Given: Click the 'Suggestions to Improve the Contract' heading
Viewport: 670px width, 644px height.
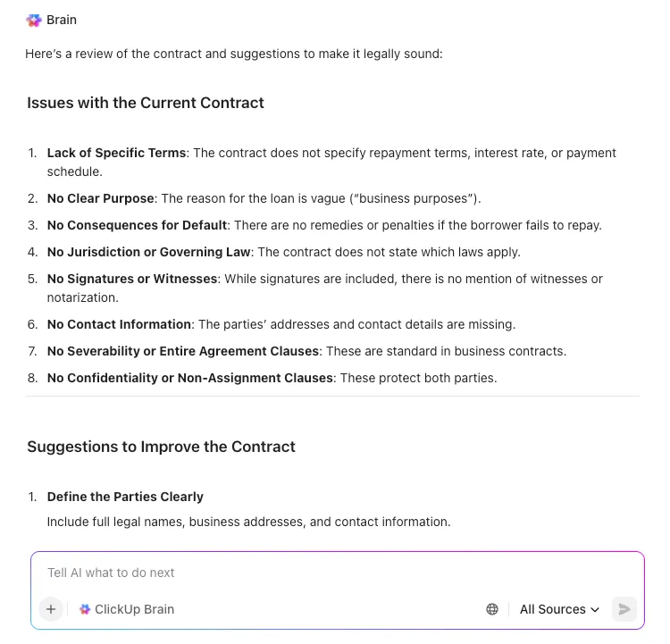Looking at the screenshot, I should (161, 447).
